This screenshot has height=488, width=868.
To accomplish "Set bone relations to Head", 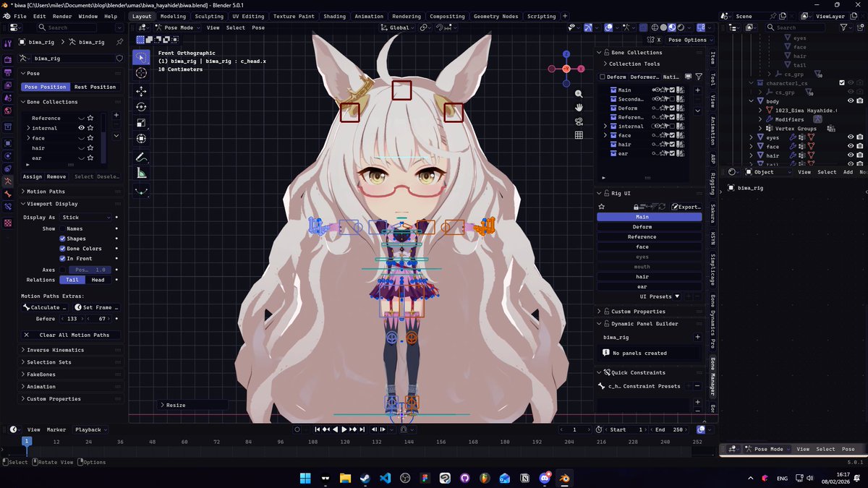I will [x=98, y=280].
